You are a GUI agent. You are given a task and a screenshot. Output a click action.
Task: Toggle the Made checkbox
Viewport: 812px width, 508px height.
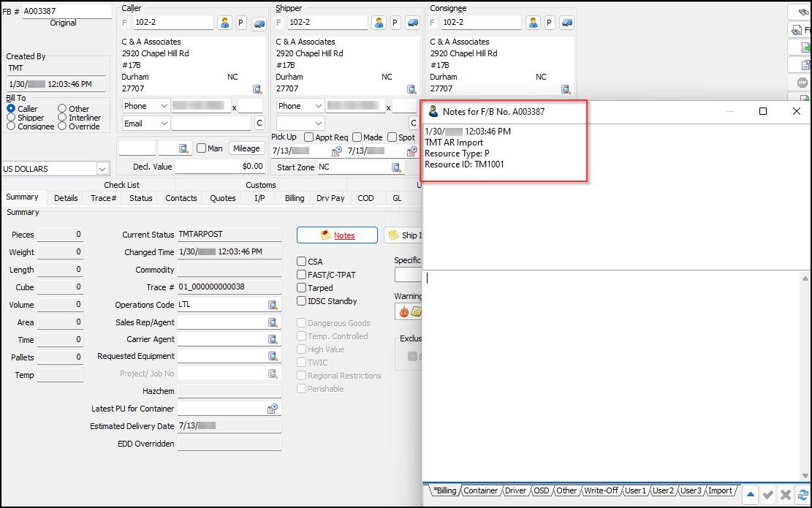(x=357, y=137)
